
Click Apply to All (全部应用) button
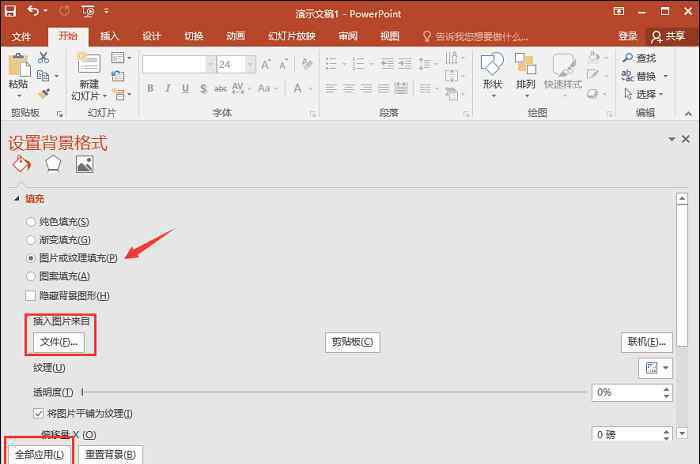point(39,455)
